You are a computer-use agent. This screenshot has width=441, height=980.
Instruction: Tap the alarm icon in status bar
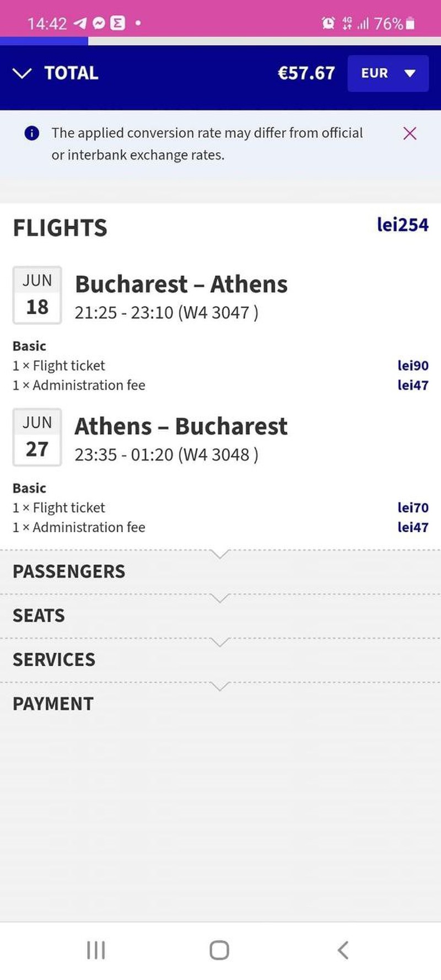click(x=328, y=23)
